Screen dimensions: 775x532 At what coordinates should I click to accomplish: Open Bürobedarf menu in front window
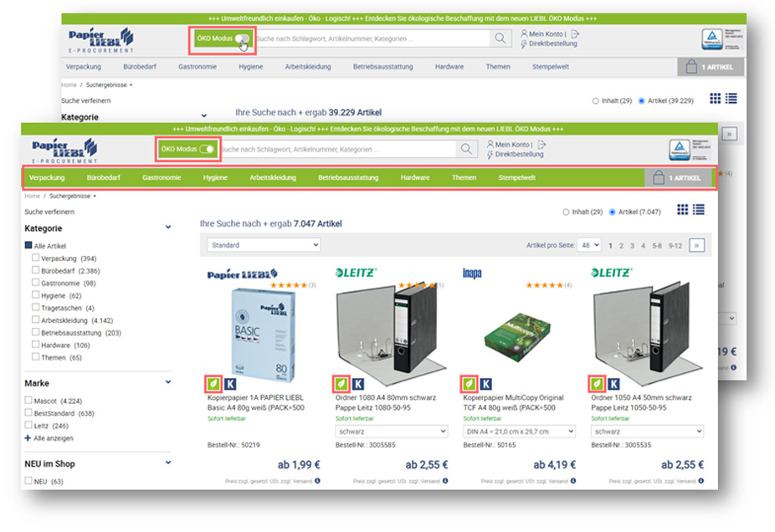click(x=103, y=177)
